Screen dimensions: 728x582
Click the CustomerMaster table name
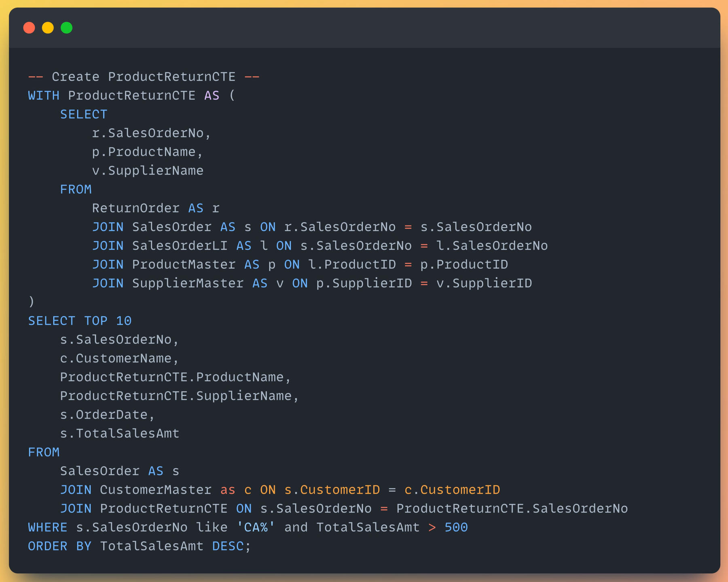[156, 490]
